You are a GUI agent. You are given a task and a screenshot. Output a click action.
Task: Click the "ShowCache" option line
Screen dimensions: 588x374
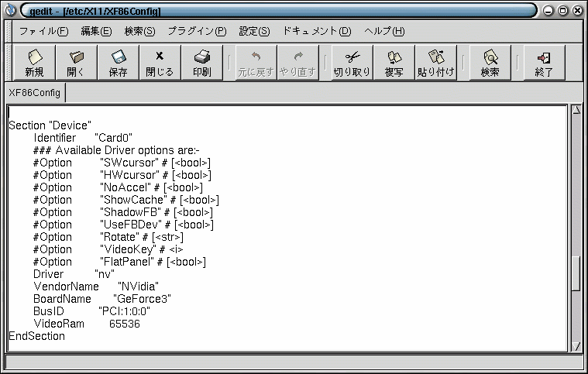coord(126,200)
